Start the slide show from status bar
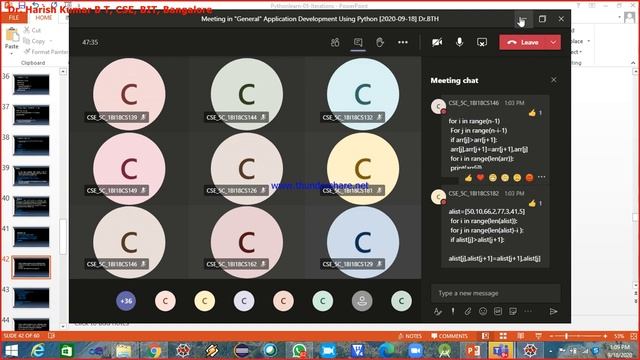Screen dimensions: 640x360 tap(539, 336)
